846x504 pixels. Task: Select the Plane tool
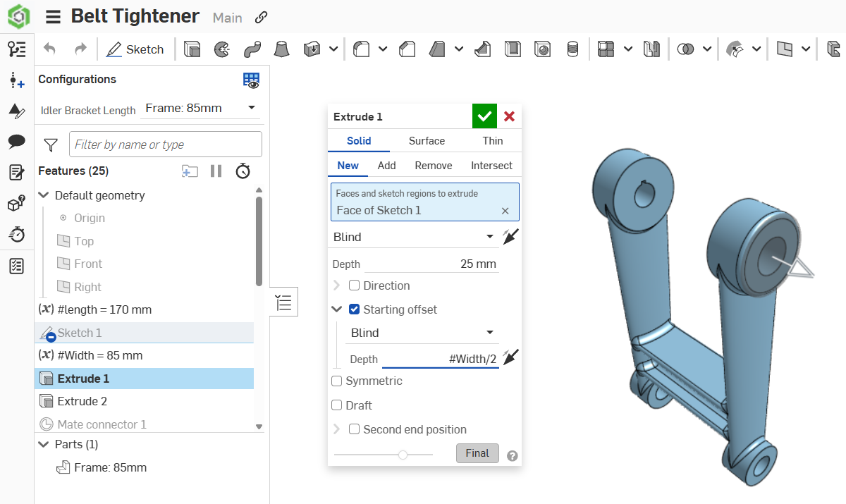[785, 49]
